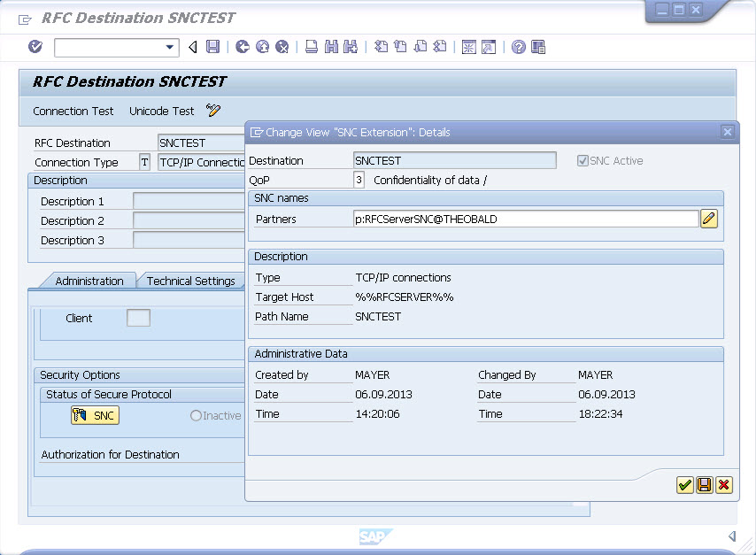This screenshot has width=756, height=555.
Task: Click the pencil edit icon next to Partners
Action: pos(709,219)
